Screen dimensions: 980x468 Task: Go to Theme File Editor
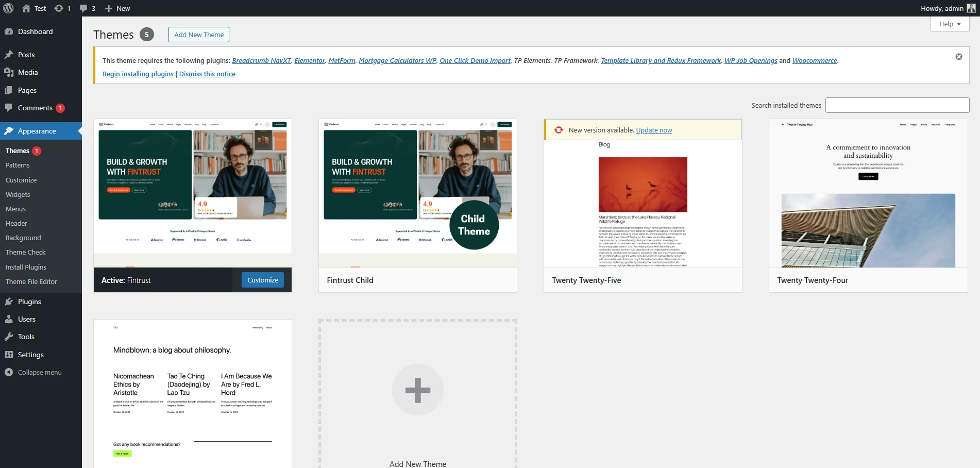tap(31, 281)
